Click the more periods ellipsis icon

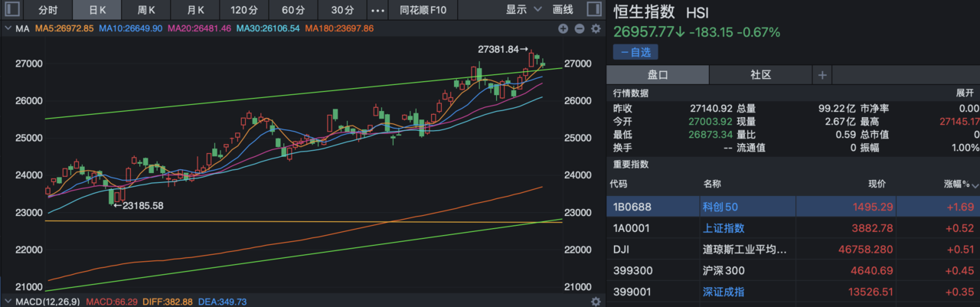(x=377, y=10)
